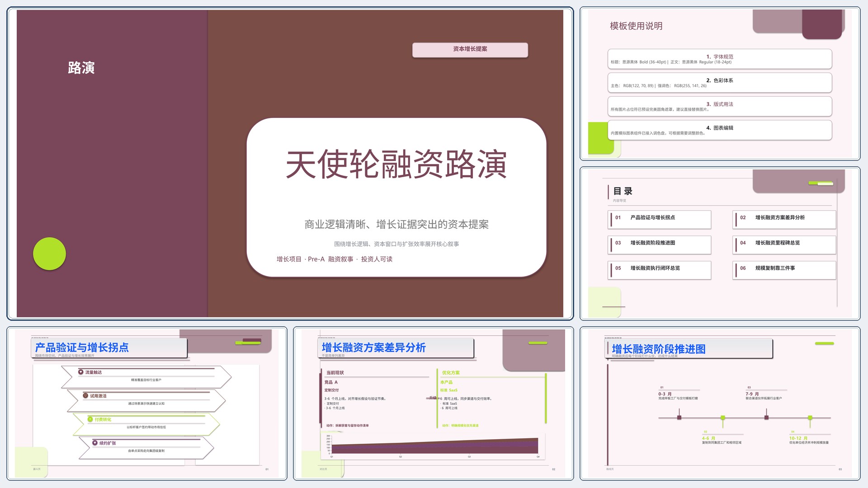This screenshot has width=868, height=488.
Task: Click the 优化方案 column heading
Action: coord(451,373)
